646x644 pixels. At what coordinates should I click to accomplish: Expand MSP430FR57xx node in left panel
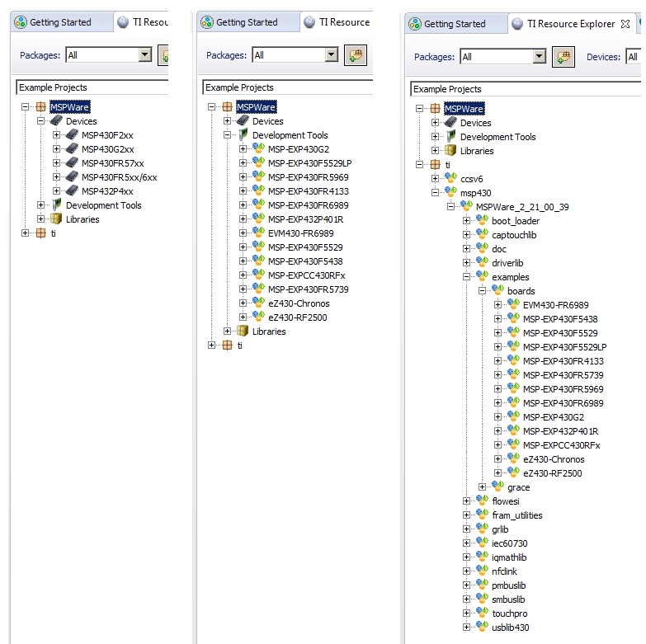click(x=56, y=163)
